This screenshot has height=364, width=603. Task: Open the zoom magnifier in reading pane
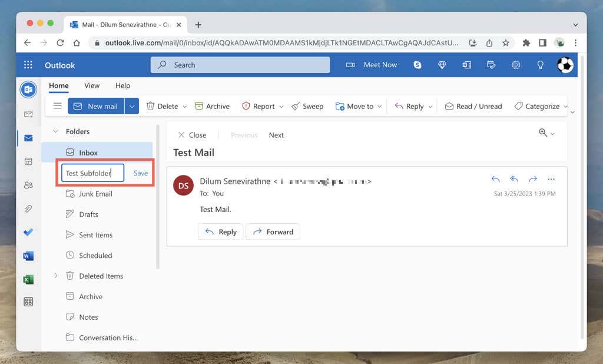click(x=542, y=133)
